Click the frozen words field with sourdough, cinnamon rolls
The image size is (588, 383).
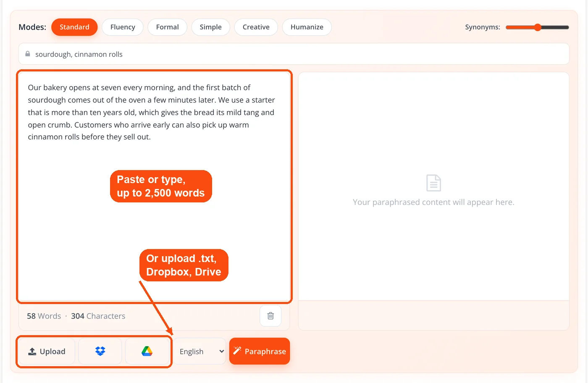pyautogui.click(x=294, y=54)
